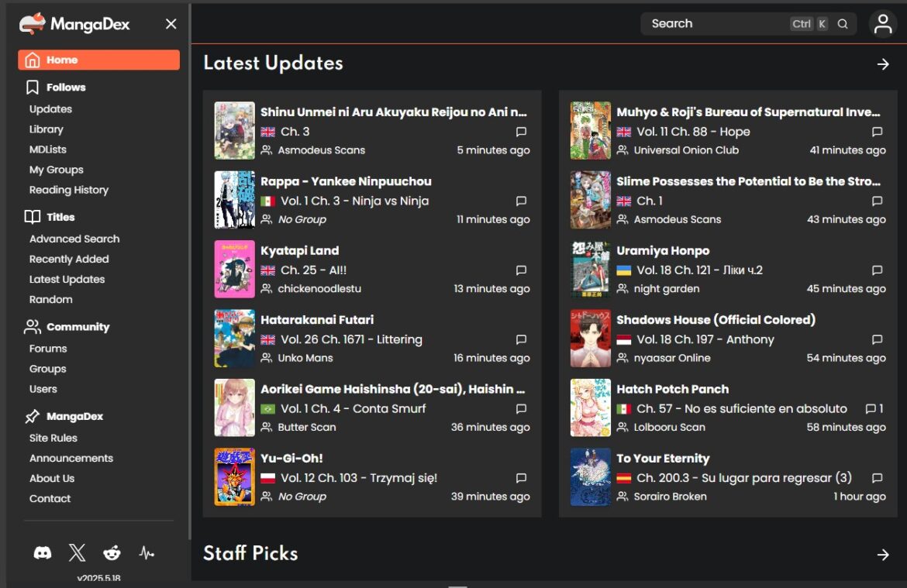
Task: Open comments for Yu-Gi-Oh! chapter
Action: (521, 478)
